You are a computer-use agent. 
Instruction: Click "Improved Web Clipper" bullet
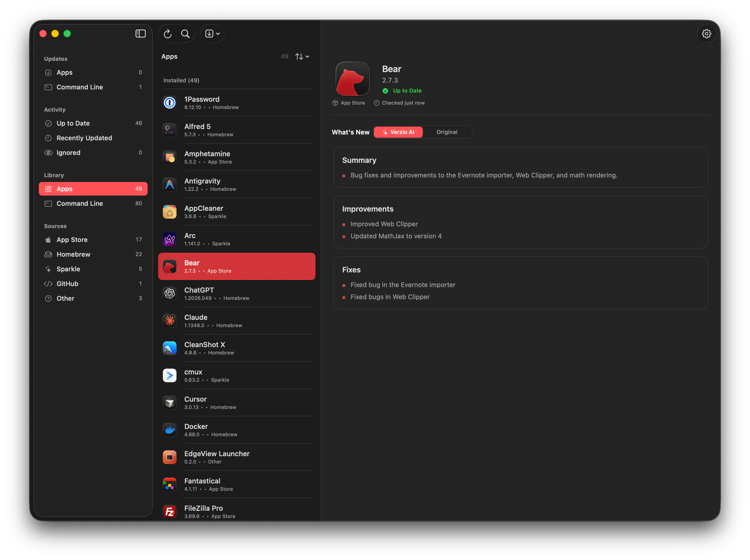click(384, 224)
